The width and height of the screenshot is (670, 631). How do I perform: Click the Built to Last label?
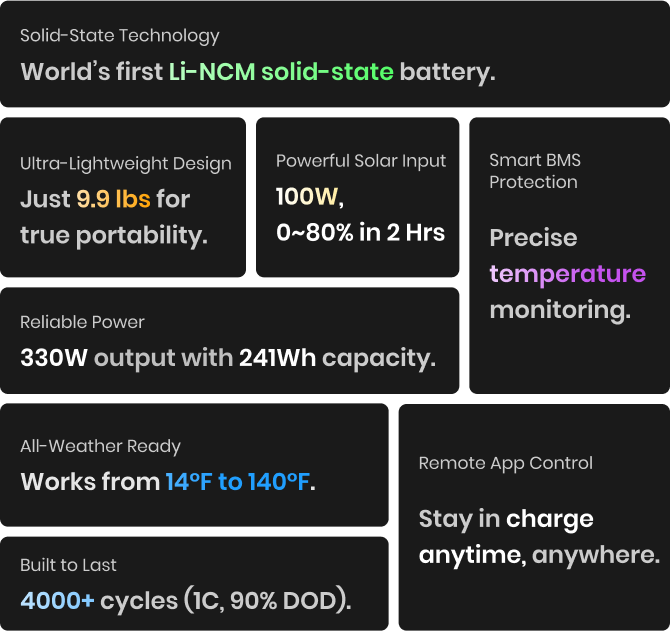(68, 565)
